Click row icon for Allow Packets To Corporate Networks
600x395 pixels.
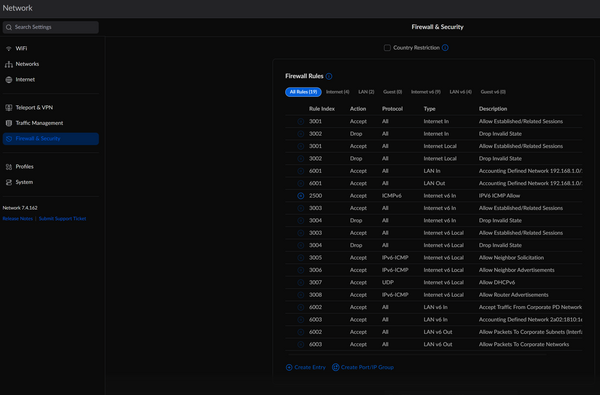click(x=301, y=344)
